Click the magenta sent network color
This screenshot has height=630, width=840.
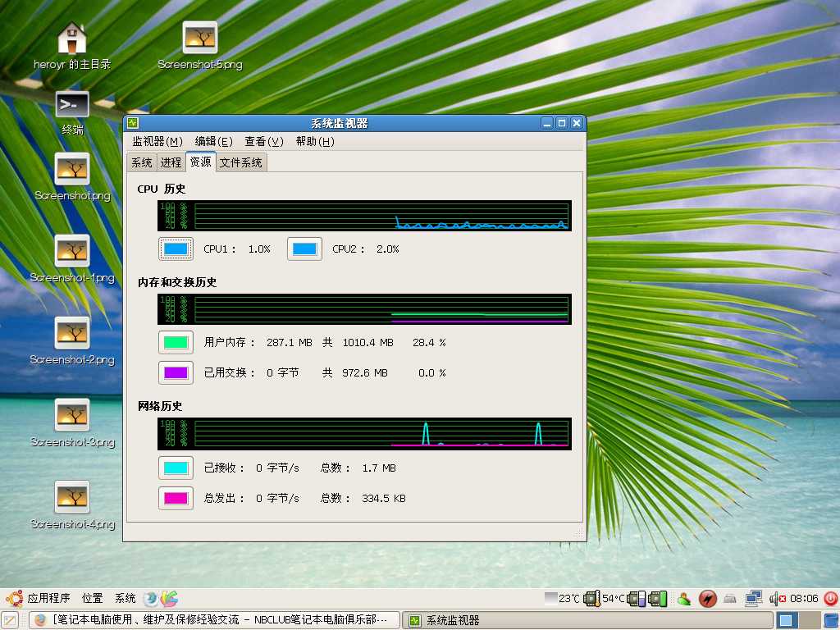(x=176, y=498)
